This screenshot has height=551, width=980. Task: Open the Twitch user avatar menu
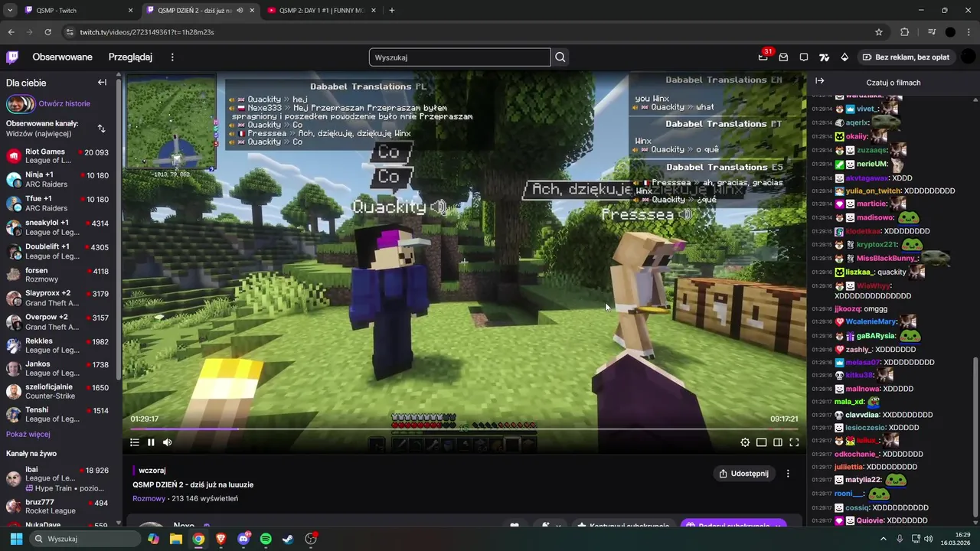(968, 57)
